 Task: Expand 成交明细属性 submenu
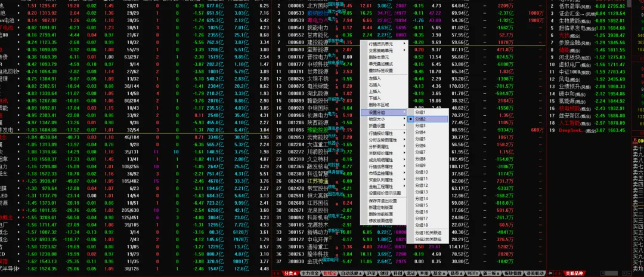pos(384,159)
